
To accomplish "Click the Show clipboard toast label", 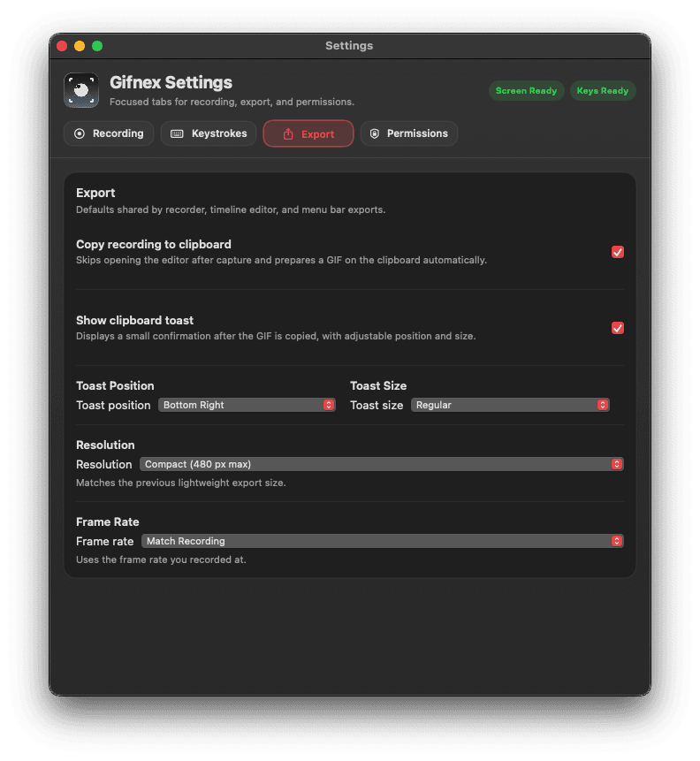I will [x=134, y=320].
